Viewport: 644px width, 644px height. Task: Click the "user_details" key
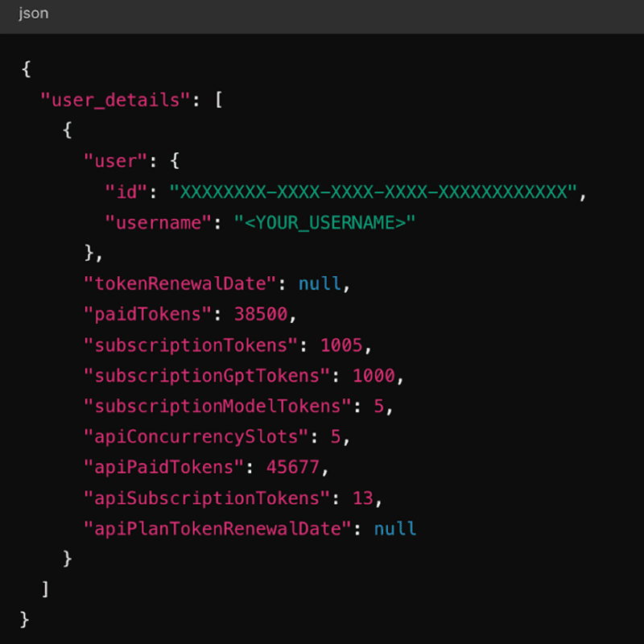tap(115, 100)
